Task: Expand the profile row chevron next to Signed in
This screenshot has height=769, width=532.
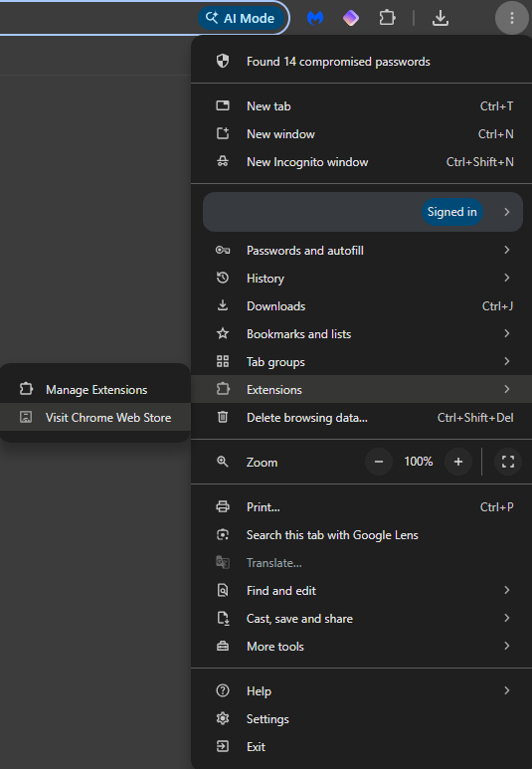Action: 506,212
